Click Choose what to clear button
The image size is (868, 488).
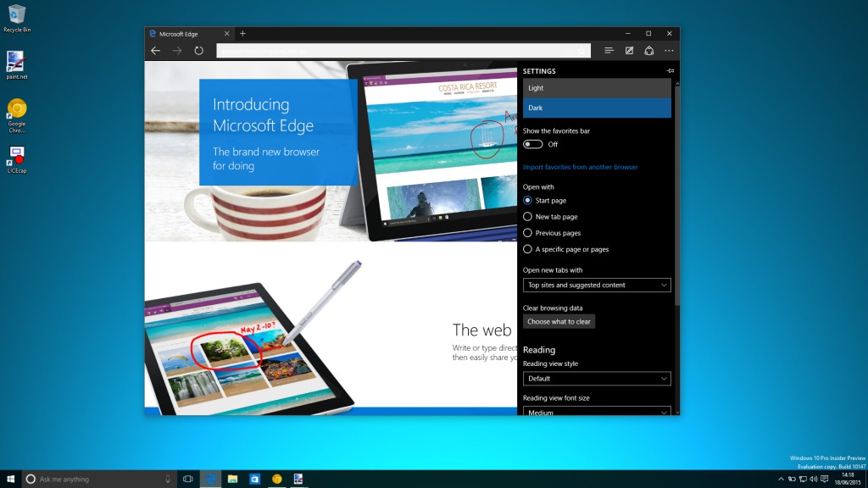[559, 321]
